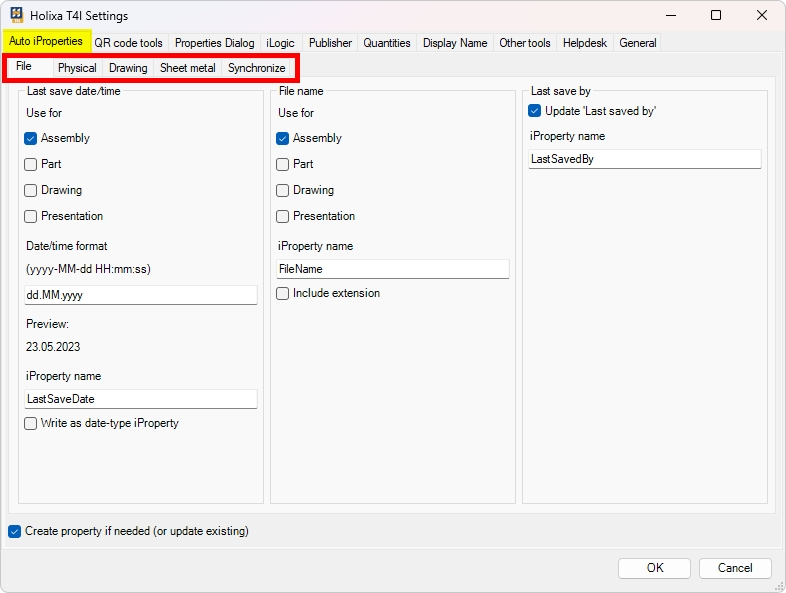Uncheck Assembly under Last save date/time
The image size is (786, 593).
pos(31,138)
